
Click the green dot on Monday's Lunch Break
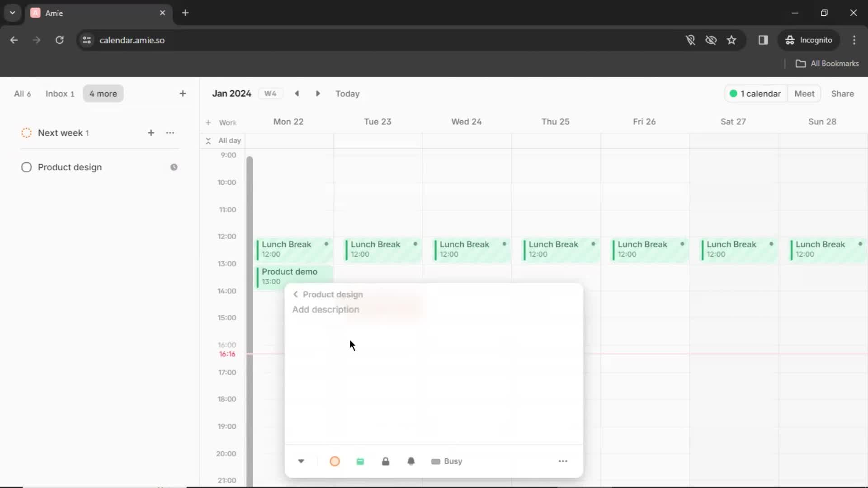[x=326, y=244]
